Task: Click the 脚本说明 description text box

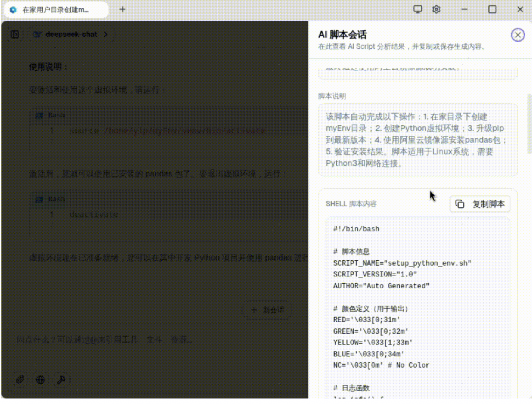Action: tap(418, 140)
